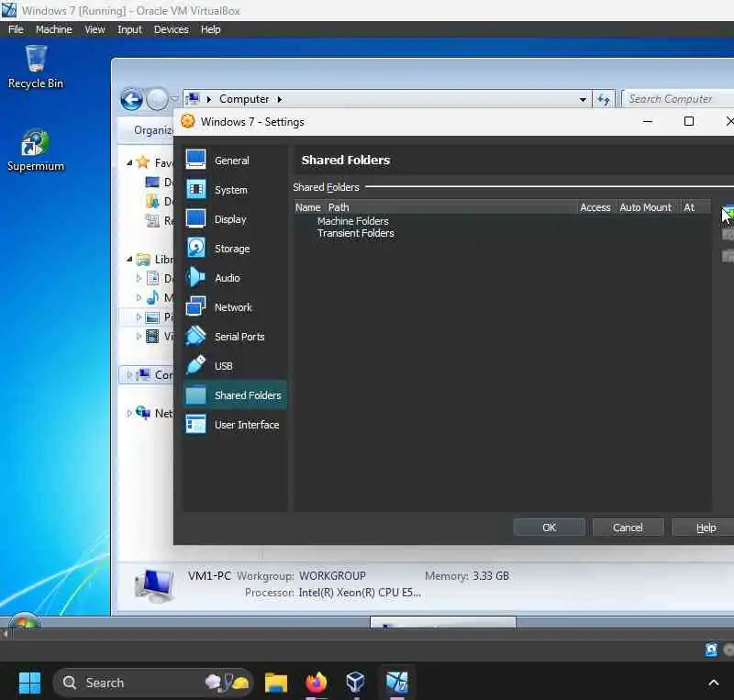Image resolution: width=734 pixels, height=700 pixels.
Task: Open the System settings category
Action: [235, 190]
